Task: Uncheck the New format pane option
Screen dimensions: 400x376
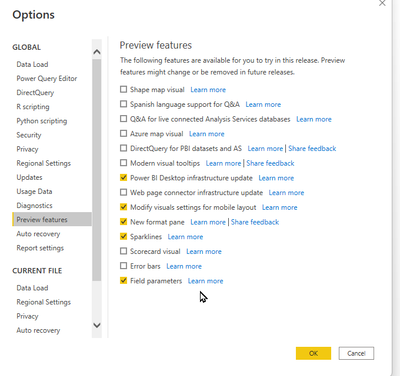Action: pos(123,222)
